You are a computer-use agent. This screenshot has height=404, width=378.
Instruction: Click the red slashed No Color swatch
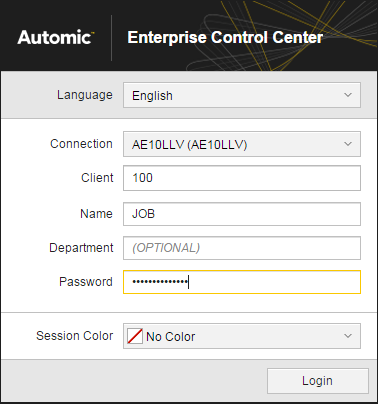click(x=135, y=336)
